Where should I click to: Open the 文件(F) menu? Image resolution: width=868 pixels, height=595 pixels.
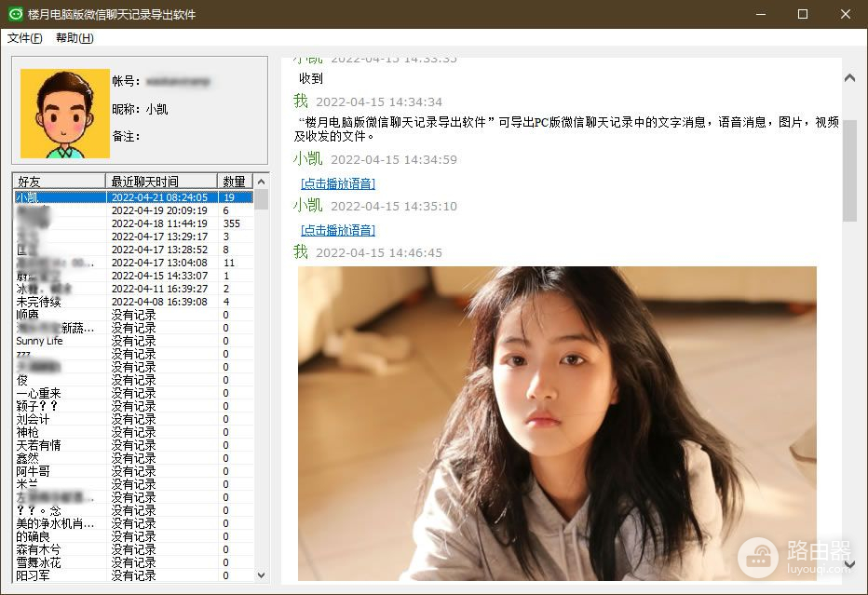pyautogui.click(x=24, y=38)
